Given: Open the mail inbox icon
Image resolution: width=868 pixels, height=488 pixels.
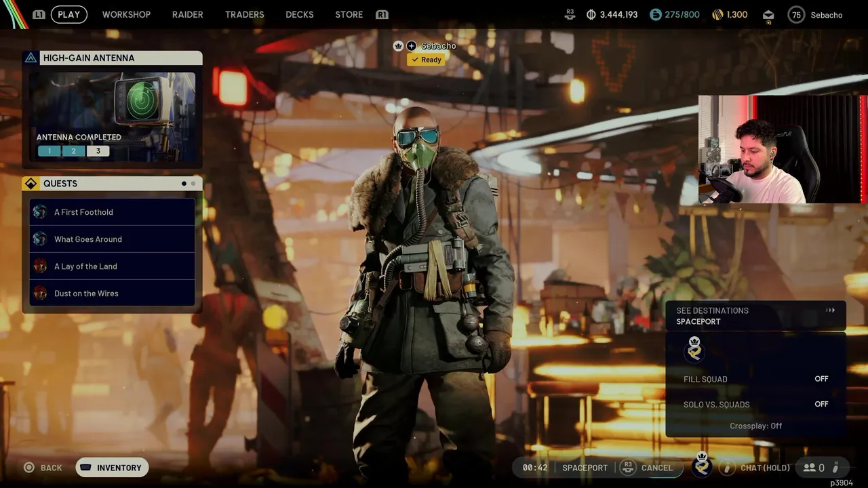Looking at the screenshot, I should click(768, 15).
